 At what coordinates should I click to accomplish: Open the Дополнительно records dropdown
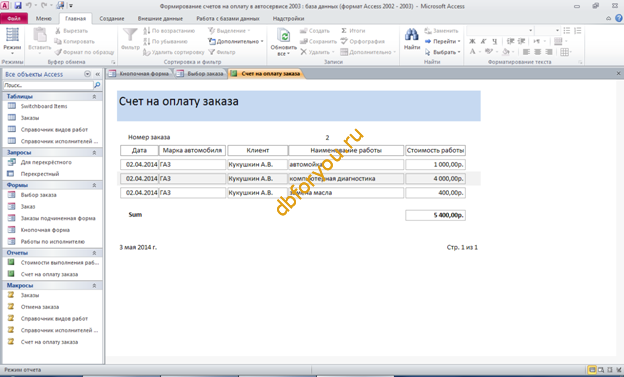[369, 52]
